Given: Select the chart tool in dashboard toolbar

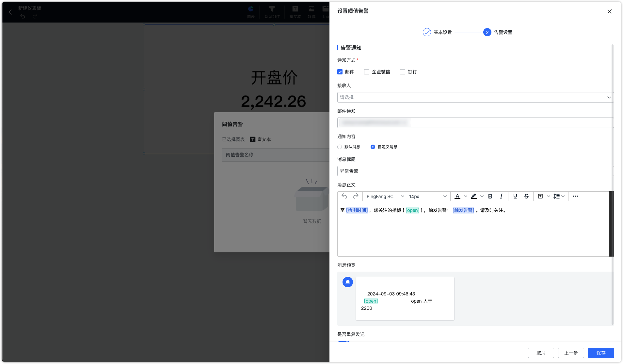Looking at the screenshot, I should click(x=250, y=12).
